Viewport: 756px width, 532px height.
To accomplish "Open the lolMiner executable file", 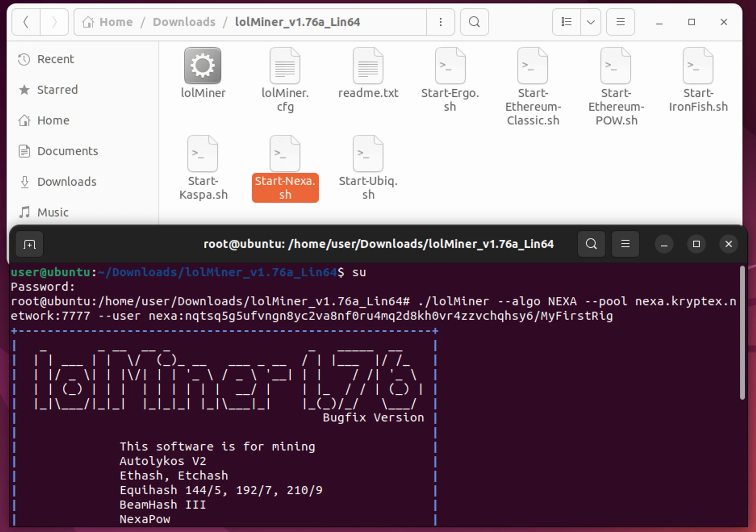I will [x=203, y=66].
